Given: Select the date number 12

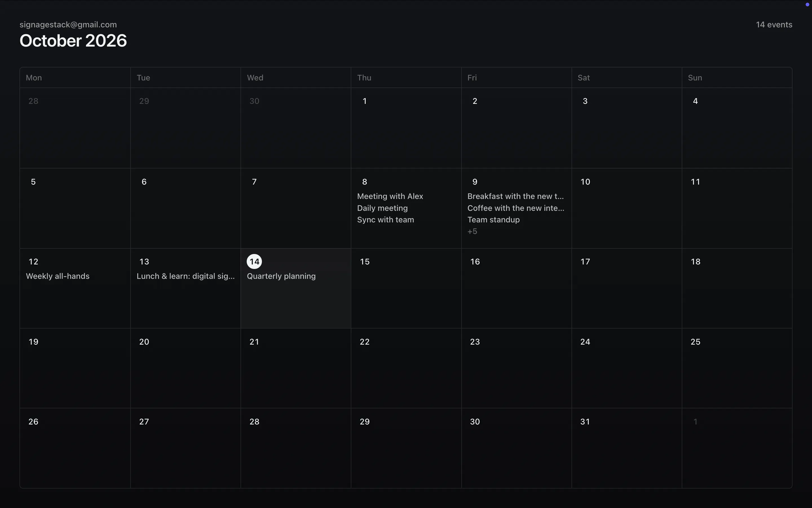Looking at the screenshot, I should 33,262.
